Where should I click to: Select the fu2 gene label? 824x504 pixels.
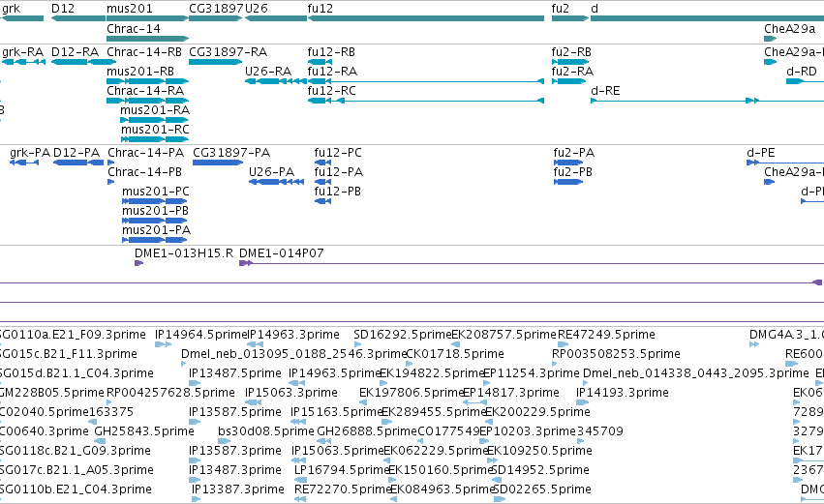(561, 9)
